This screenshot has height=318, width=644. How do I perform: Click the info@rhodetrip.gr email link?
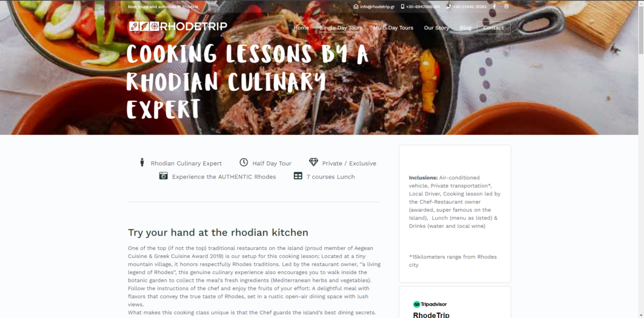(x=377, y=7)
